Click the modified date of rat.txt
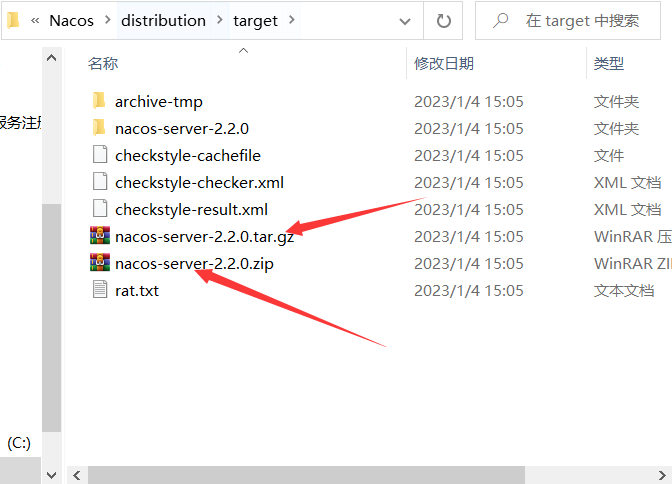The height and width of the screenshot is (484, 672). tap(468, 291)
